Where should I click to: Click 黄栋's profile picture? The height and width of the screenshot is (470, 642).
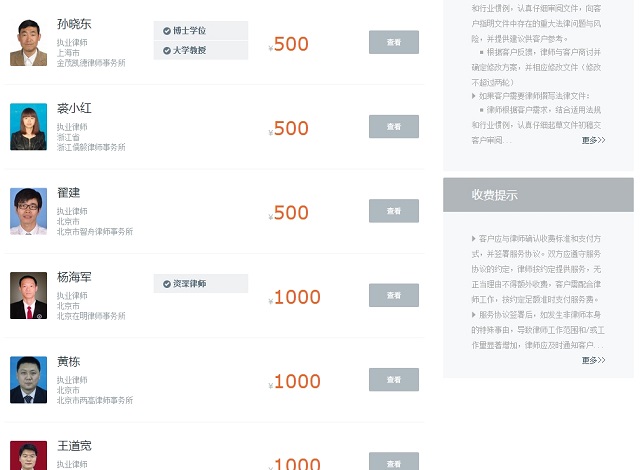28,380
